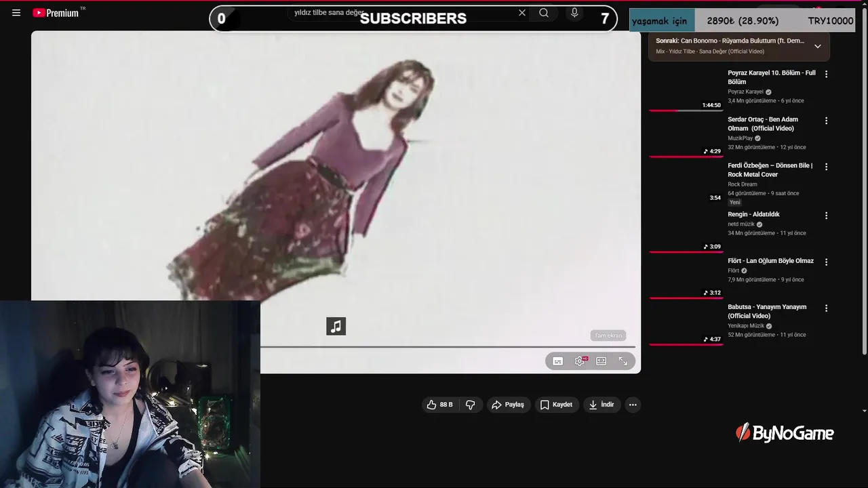Click the Poyraz Karayel channel name
868x488 pixels.
click(x=745, y=91)
